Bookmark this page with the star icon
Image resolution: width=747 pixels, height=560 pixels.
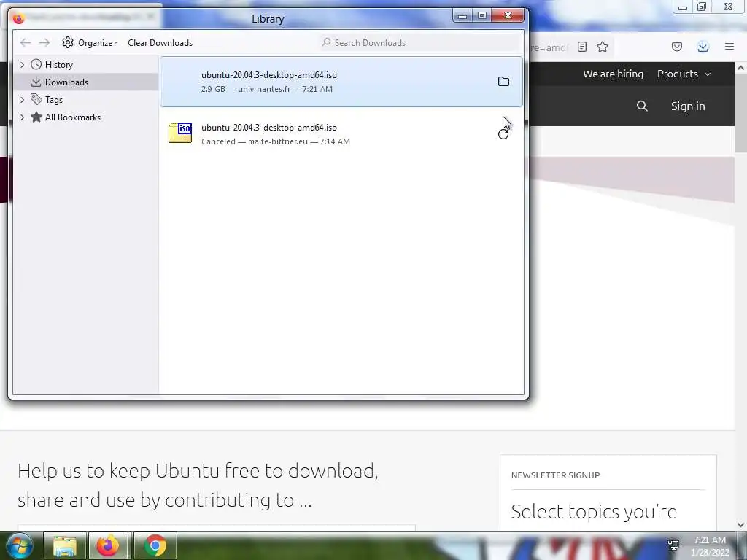point(603,47)
